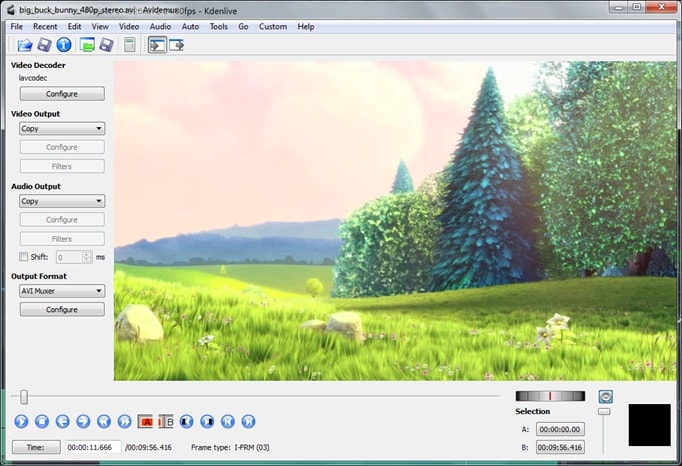The width and height of the screenshot is (682, 466).
Task: Go to first frame button
Action: coord(227,421)
